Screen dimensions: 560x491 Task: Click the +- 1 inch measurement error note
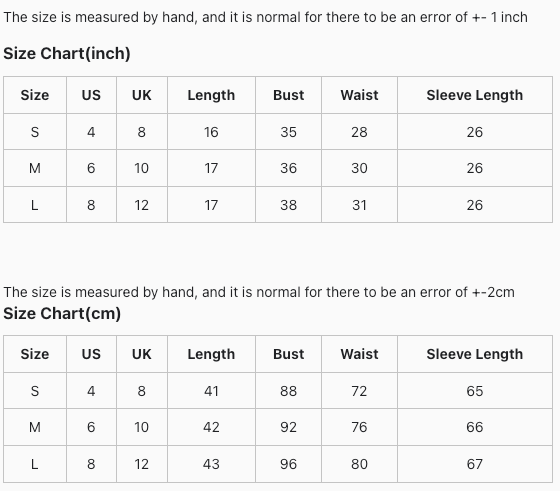(x=265, y=17)
